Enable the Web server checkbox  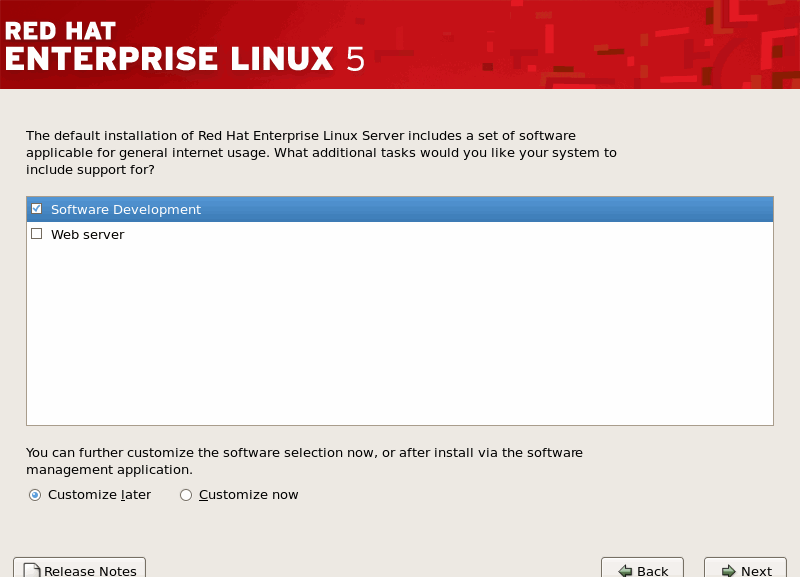[37, 234]
